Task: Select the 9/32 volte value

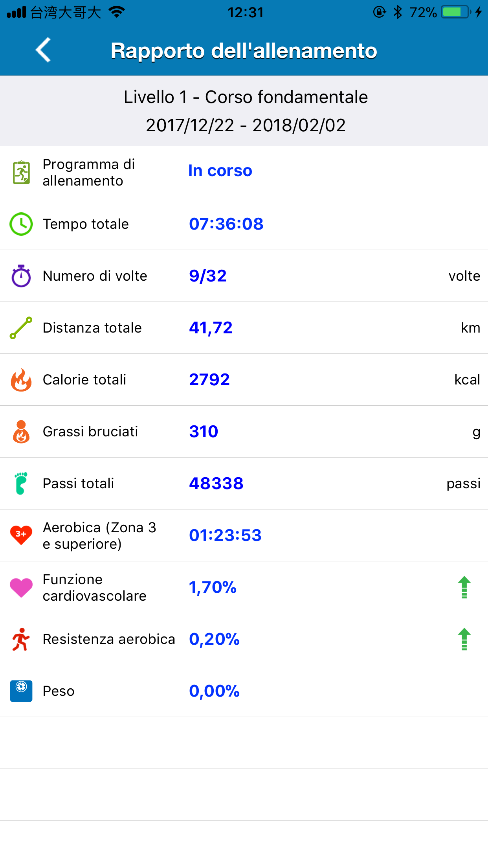Action: click(208, 276)
